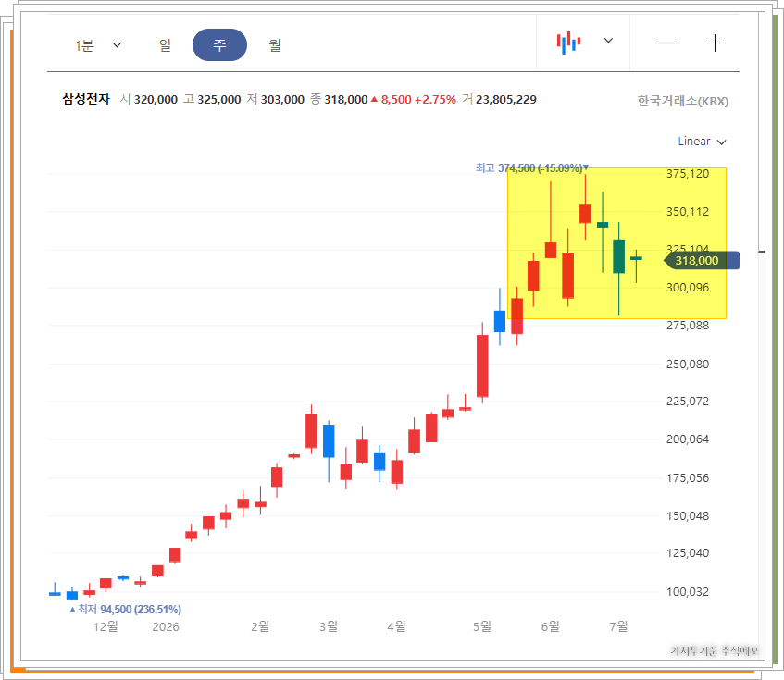Click the tall red May breakout candle
Screen dimensions: 784x680
(x=482, y=365)
